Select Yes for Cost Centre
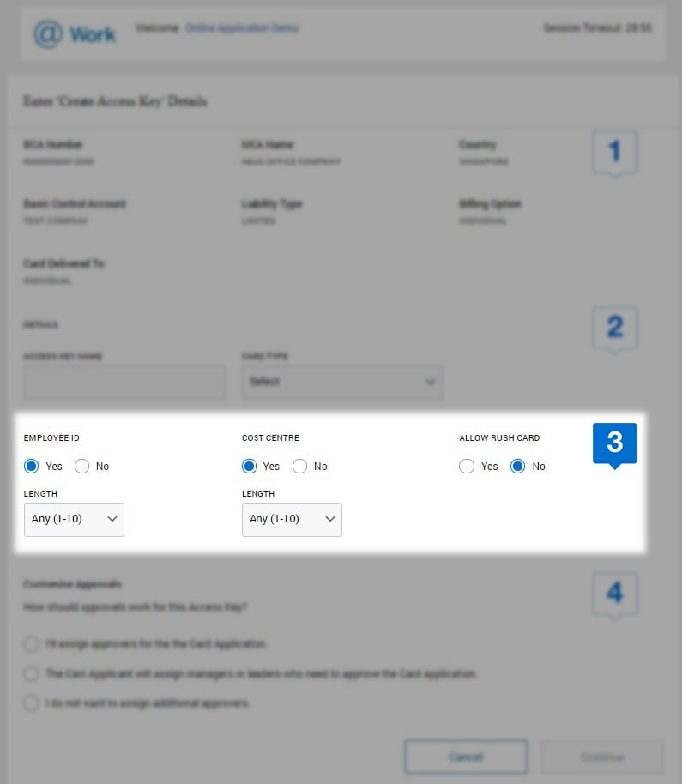Viewport: 682px width, 784px height. [x=250, y=466]
